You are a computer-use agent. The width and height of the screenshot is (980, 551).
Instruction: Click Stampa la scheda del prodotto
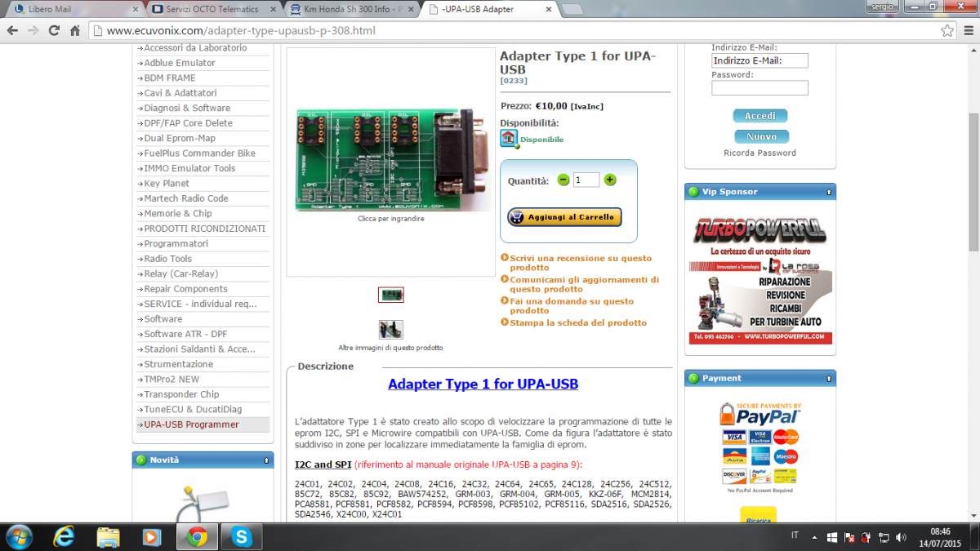pos(578,322)
